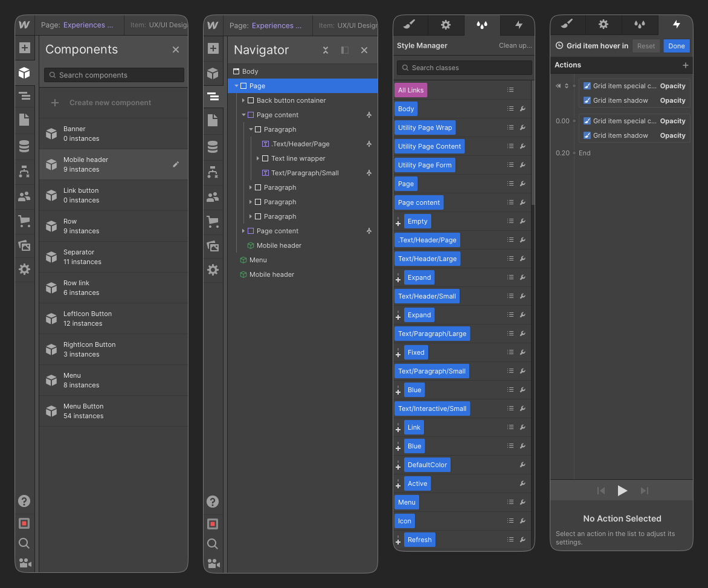Image resolution: width=708 pixels, height=588 pixels.
Task: Open Assets icon in Components window sidebar
Action: coord(24,246)
